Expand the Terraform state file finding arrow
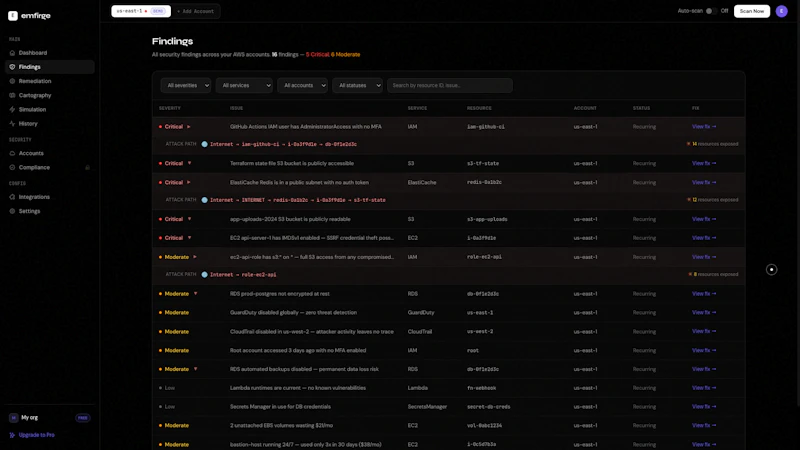This screenshot has height=450, width=800. coord(189,163)
